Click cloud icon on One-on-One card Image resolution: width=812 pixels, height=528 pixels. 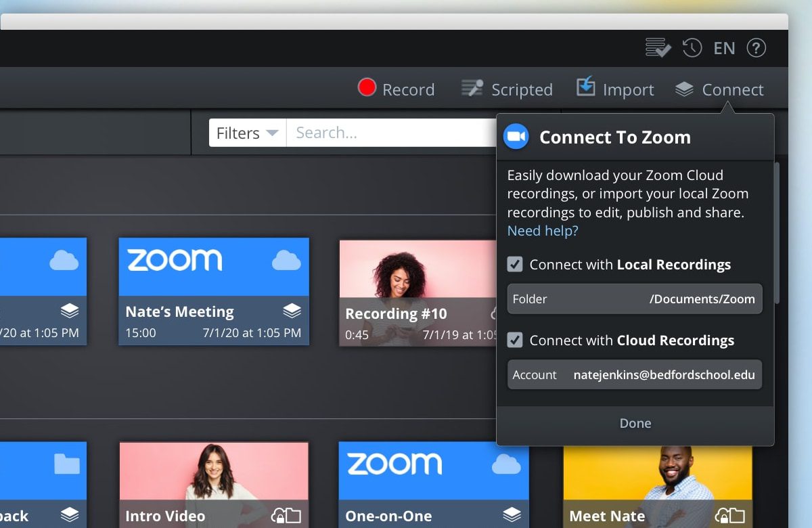[506, 464]
